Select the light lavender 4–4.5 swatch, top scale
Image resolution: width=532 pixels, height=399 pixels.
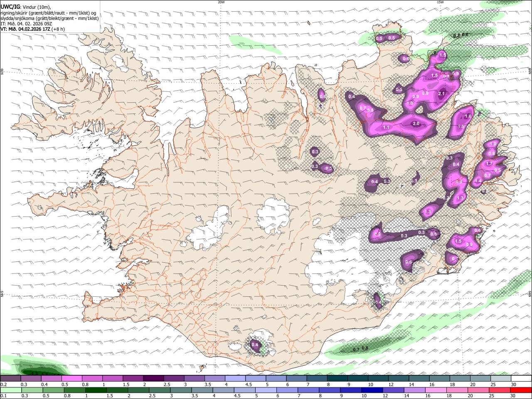(235, 378)
